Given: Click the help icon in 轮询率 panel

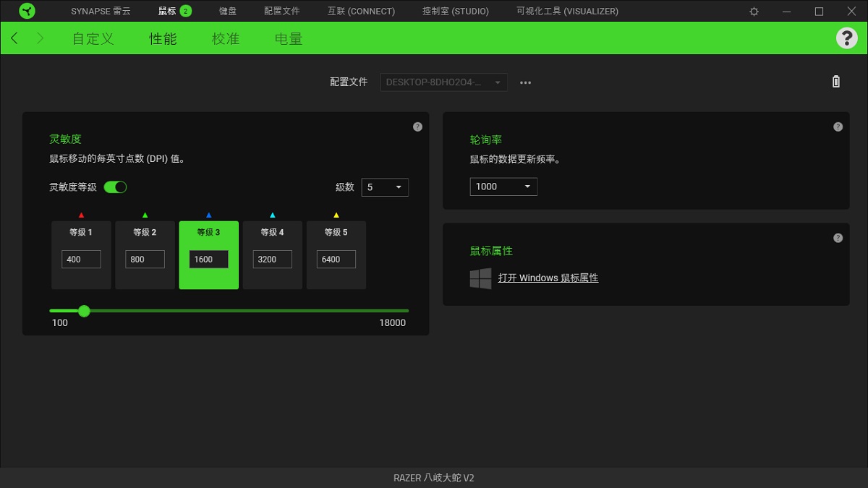Looking at the screenshot, I should [x=838, y=127].
